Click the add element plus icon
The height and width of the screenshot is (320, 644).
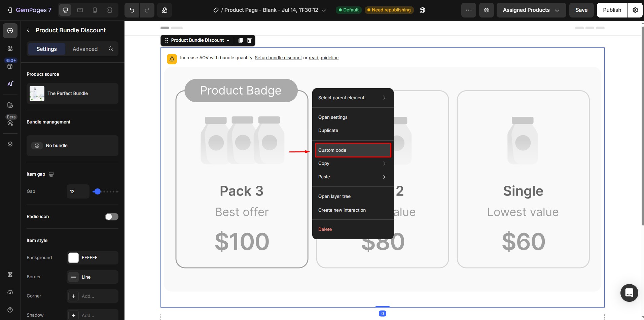point(10,31)
